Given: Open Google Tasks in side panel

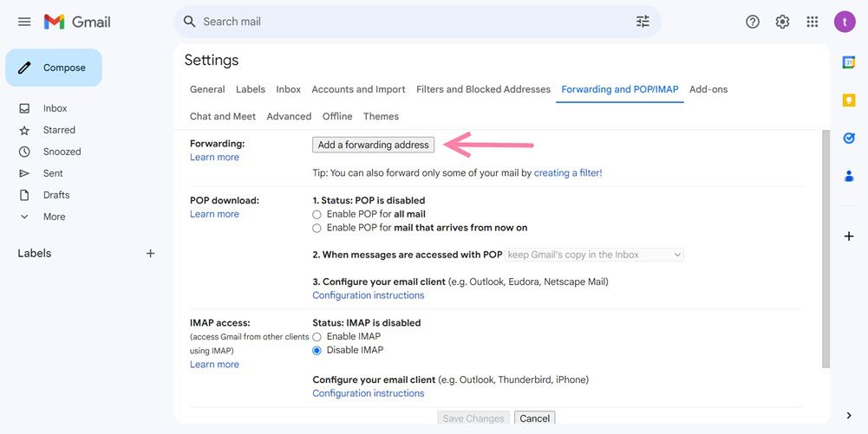Looking at the screenshot, I should click(849, 138).
